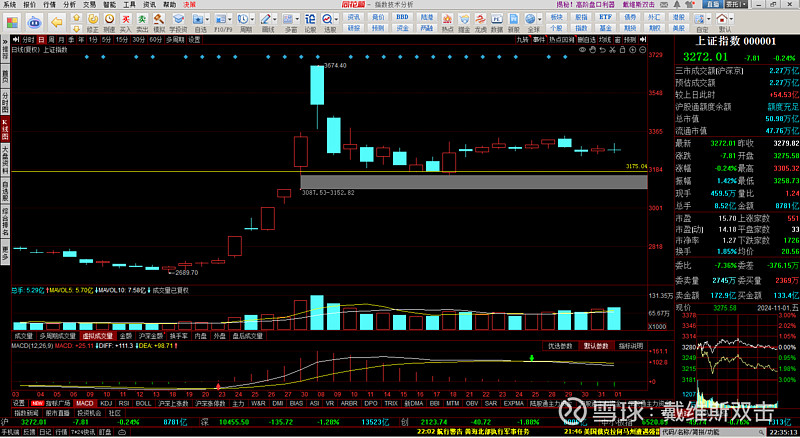
Task: Open the 模拟 simulation gavel icon
Action: point(159,22)
